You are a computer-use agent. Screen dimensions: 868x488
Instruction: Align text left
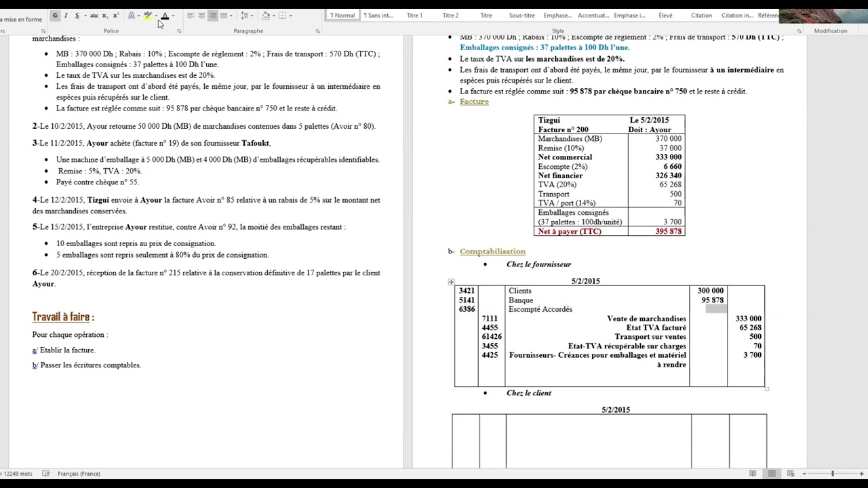pyautogui.click(x=191, y=16)
